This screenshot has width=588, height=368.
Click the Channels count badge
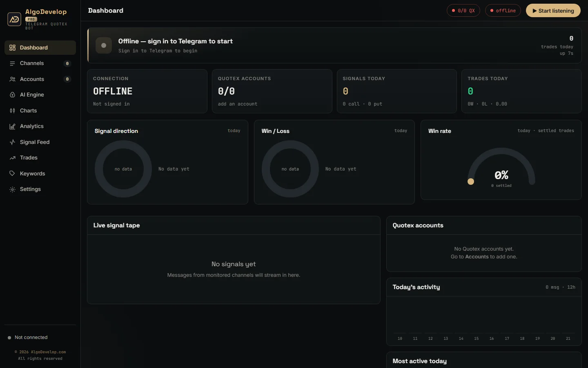coord(67,63)
